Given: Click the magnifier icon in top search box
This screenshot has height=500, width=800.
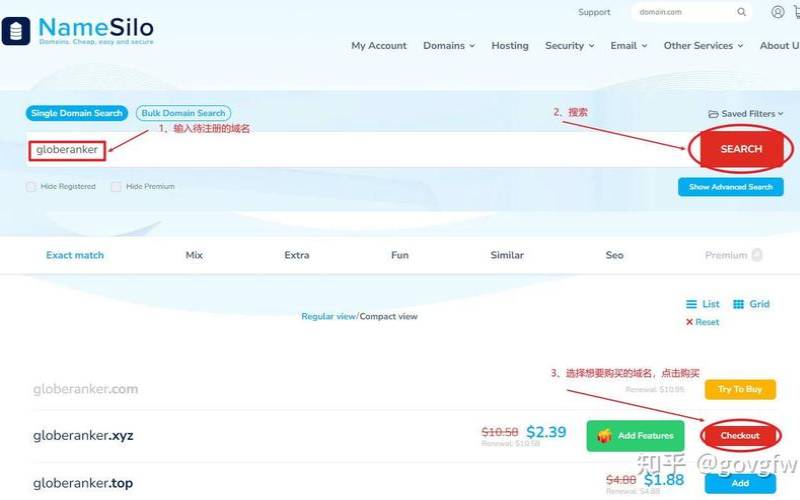Looking at the screenshot, I should 741,13.
